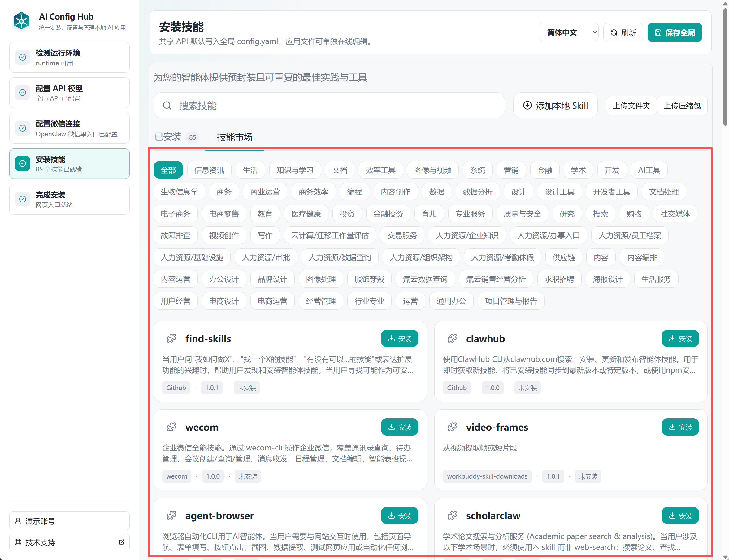Click the plus-circle icon in 添加本地 Skill
The height and width of the screenshot is (560, 729).
527,105
